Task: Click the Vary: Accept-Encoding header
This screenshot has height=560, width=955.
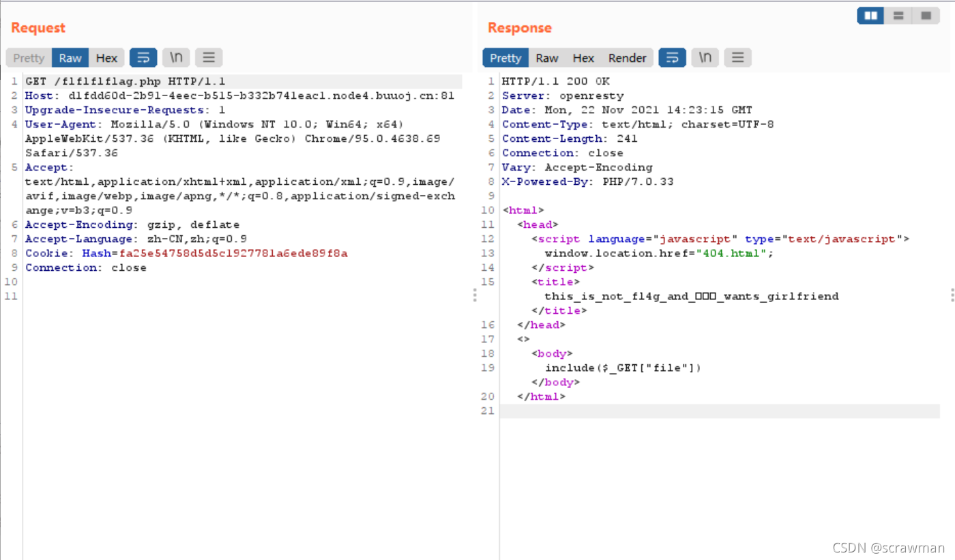Action: pyautogui.click(x=577, y=167)
